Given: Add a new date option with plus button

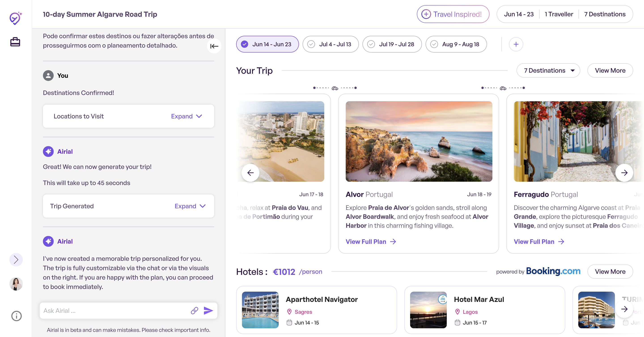Looking at the screenshot, I should [x=516, y=44].
